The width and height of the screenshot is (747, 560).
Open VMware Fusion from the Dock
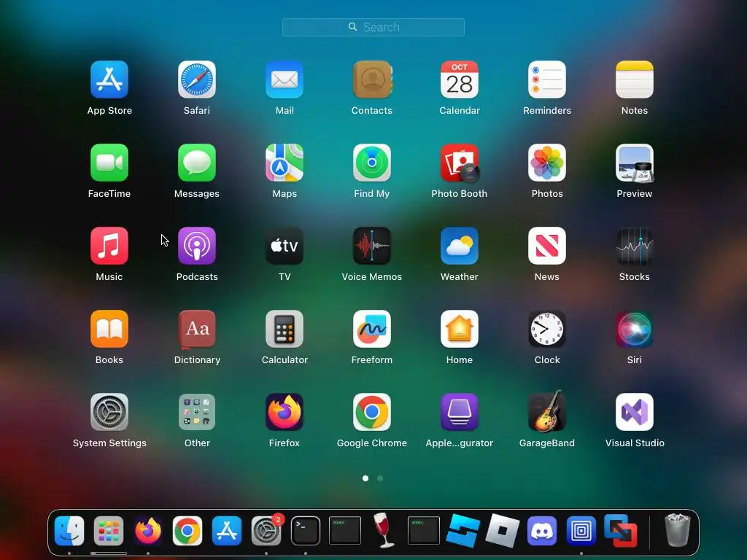point(620,531)
